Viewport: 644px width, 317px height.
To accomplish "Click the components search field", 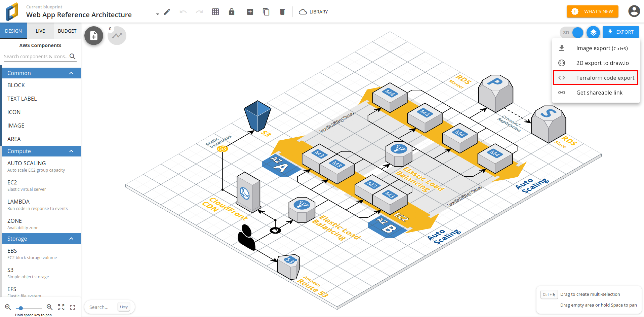I will [x=37, y=56].
